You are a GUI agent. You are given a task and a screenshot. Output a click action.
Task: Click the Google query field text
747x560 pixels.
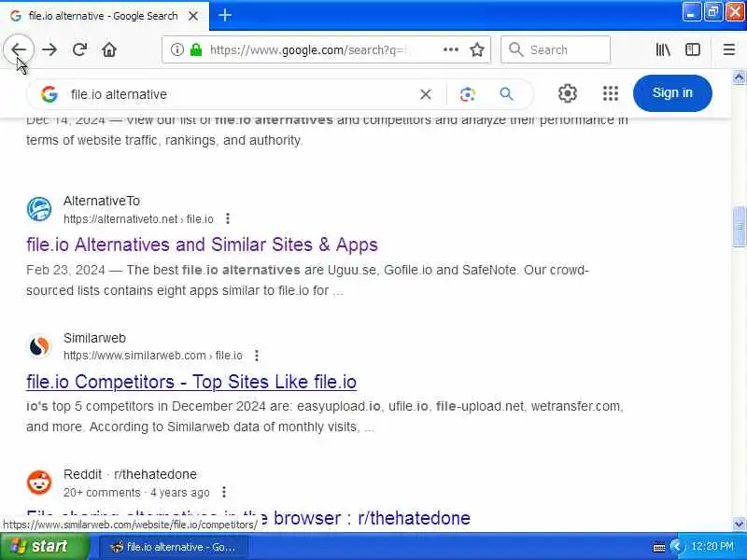(x=119, y=94)
